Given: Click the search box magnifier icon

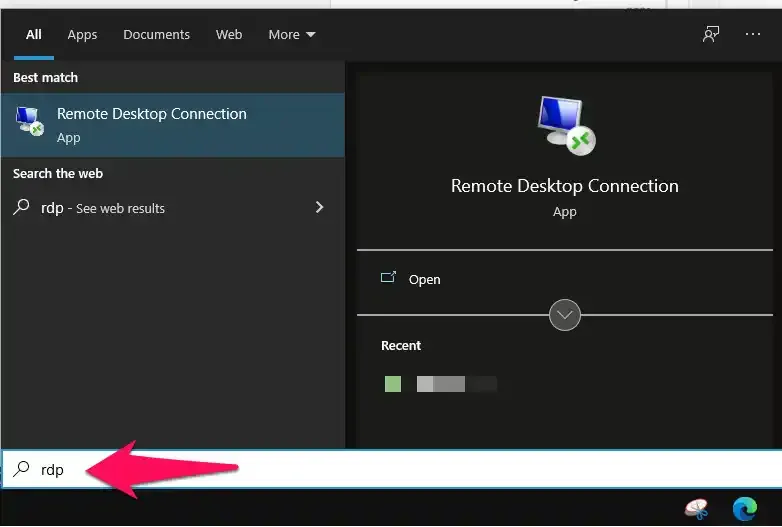Looking at the screenshot, I should tap(21, 469).
